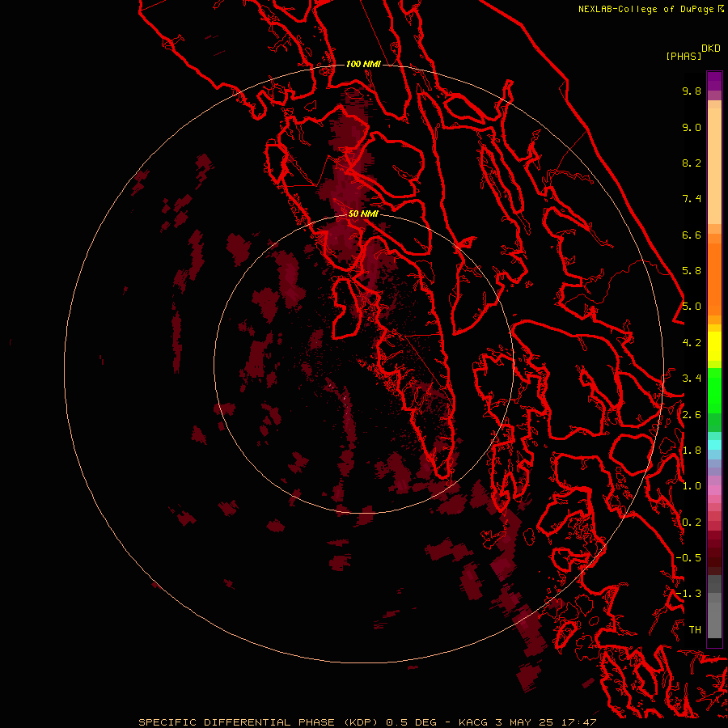Click the 9.0 value on the color scale
The width and height of the screenshot is (728, 728).
692,127
